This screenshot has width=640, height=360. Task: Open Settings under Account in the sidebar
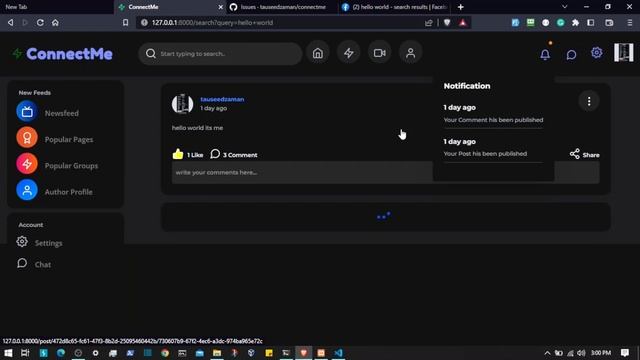point(40,242)
